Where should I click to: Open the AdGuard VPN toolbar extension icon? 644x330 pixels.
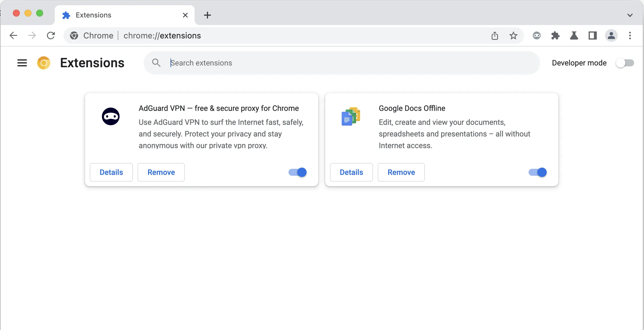tap(537, 36)
